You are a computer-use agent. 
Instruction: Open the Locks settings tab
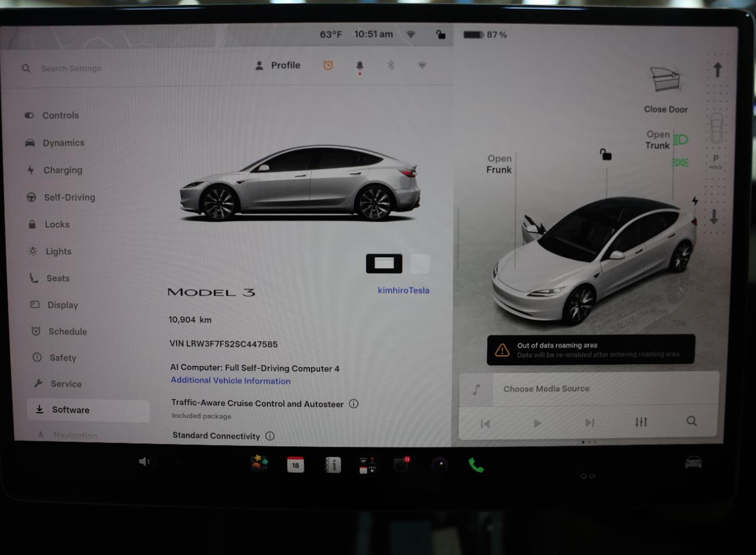49,225
